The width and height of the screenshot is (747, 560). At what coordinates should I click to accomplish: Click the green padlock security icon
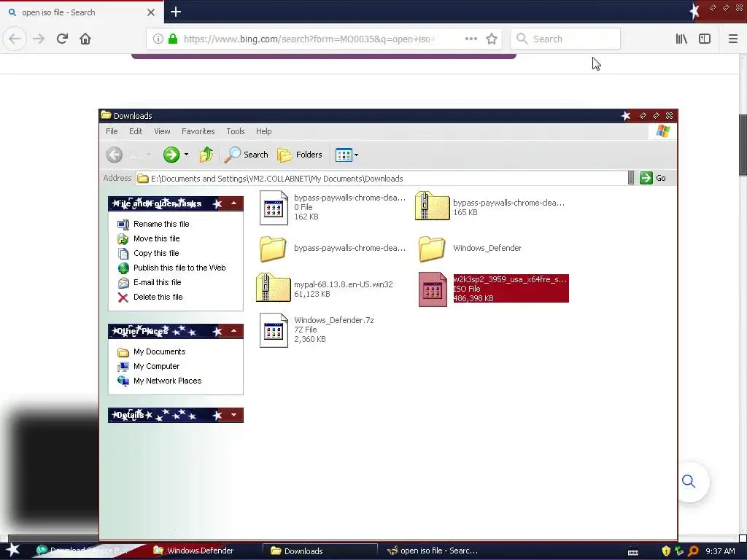point(172,39)
